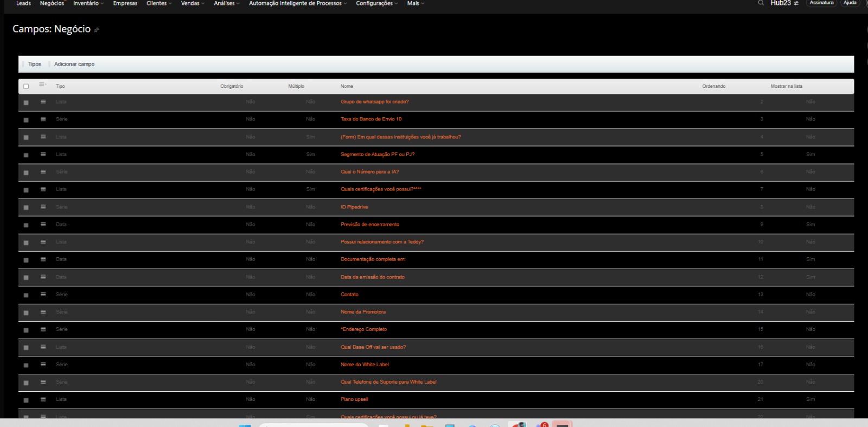Click hamburger icon on 'Previsão de encerramento' row
868x427 pixels.
(x=43, y=225)
